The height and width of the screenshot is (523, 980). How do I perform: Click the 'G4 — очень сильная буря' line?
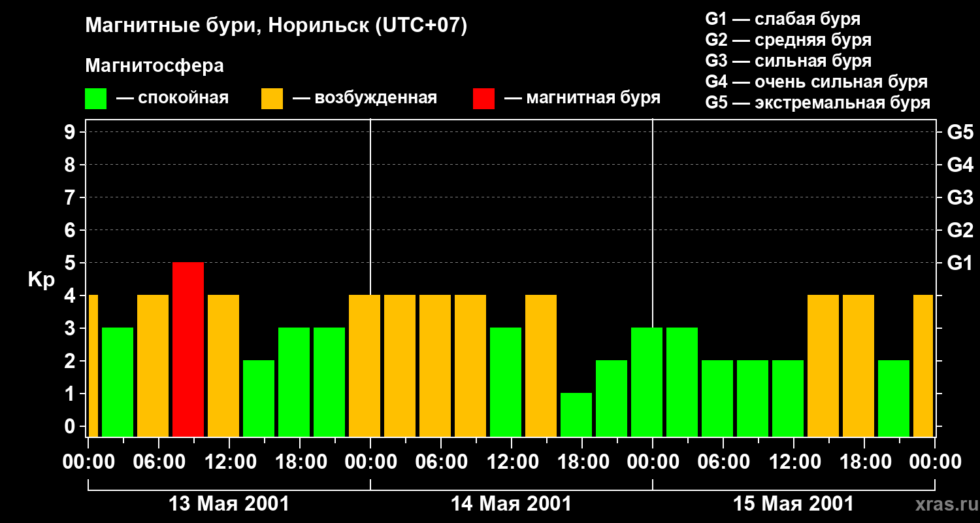pyautogui.click(x=816, y=82)
